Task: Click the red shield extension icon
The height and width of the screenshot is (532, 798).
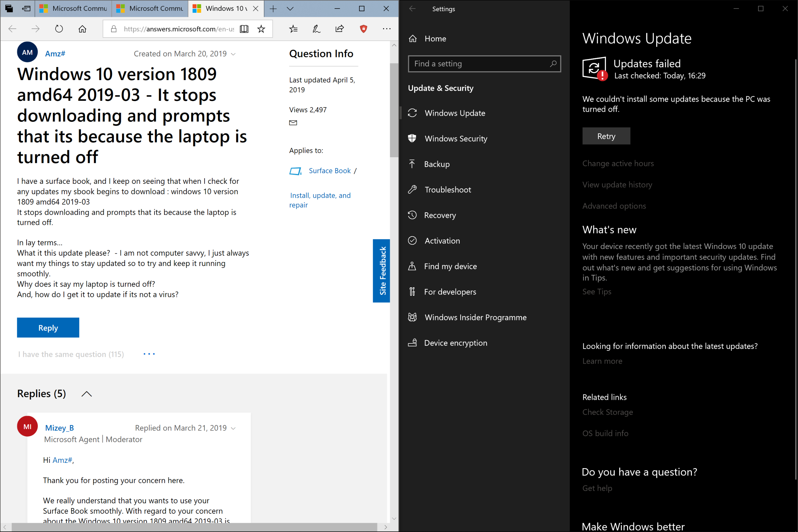Action: 363,29
